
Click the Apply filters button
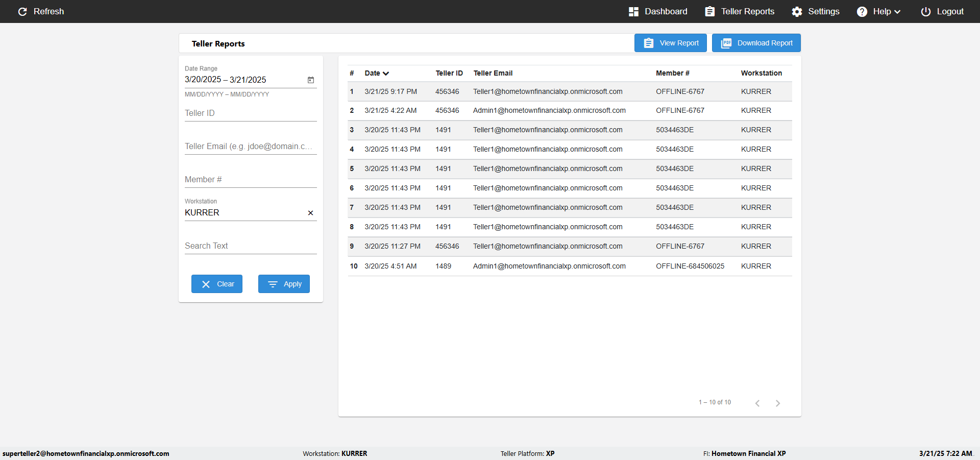(x=284, y=284)
